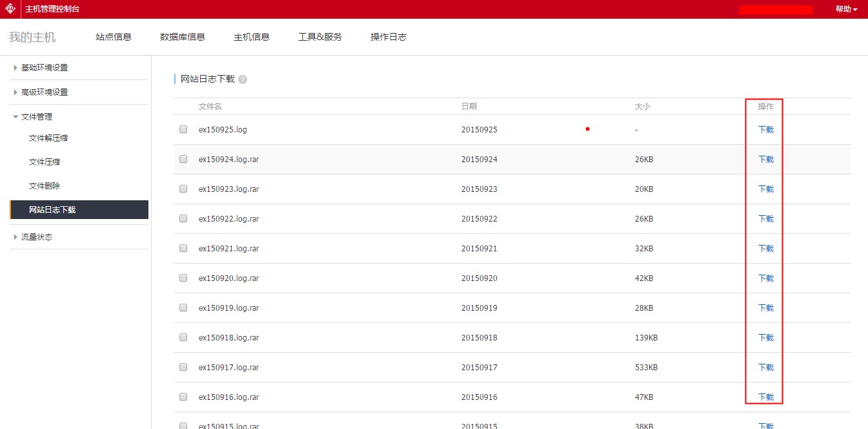The image size is (868, 429).
Task: Check the box next to ex150920.log.rar
Action: coord(183,278)
